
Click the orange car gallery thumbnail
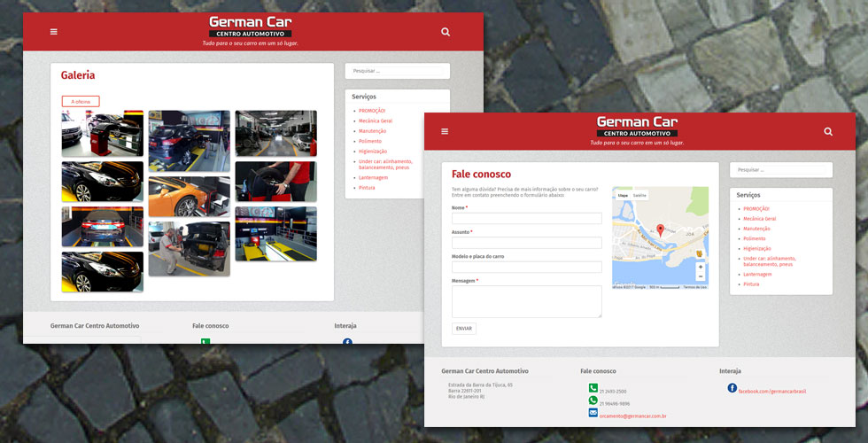189,197
